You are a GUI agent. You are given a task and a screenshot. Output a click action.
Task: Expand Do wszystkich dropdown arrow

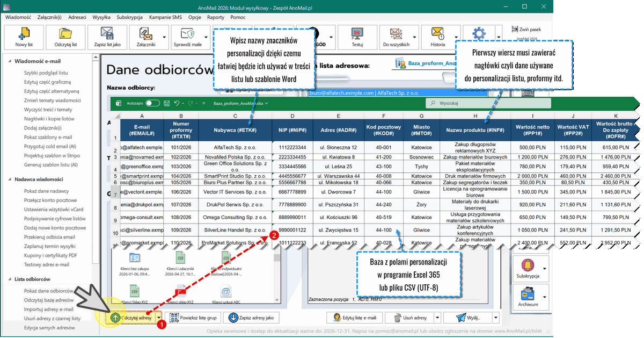[415, 37]
